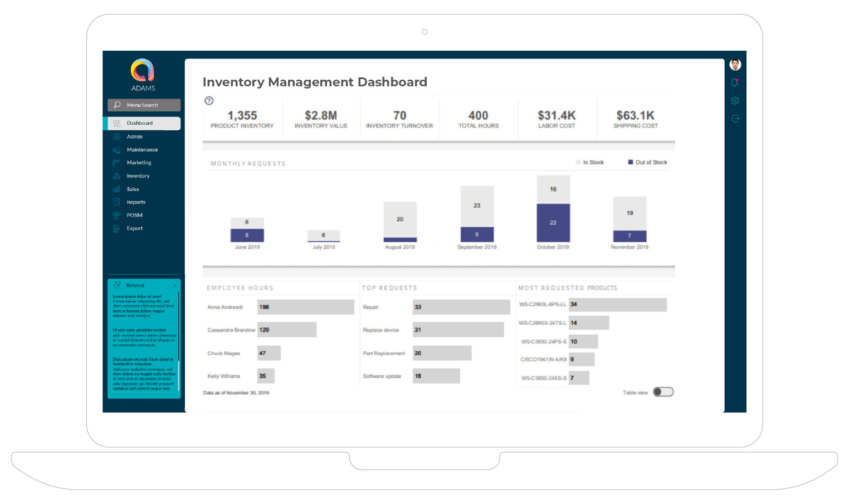Open the Export menu item
Screen dimensions: 849x504
(x=134, y=228)
